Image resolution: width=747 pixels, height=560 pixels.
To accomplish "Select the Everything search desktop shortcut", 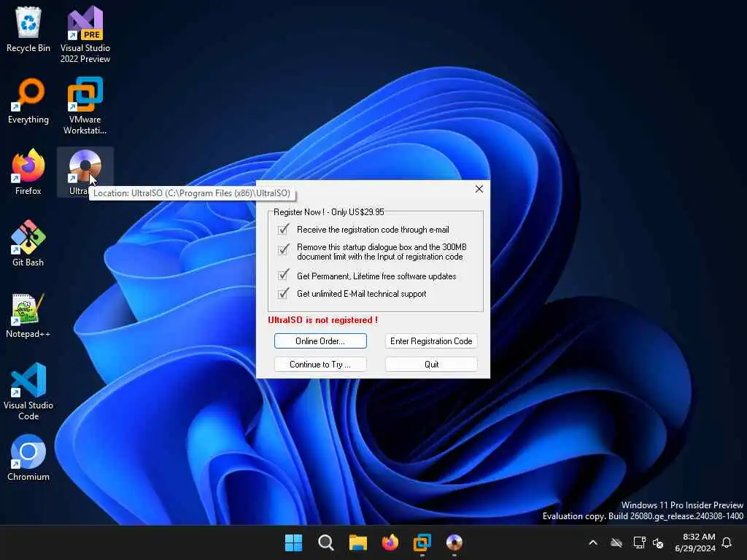I will [x=28, y=101].
